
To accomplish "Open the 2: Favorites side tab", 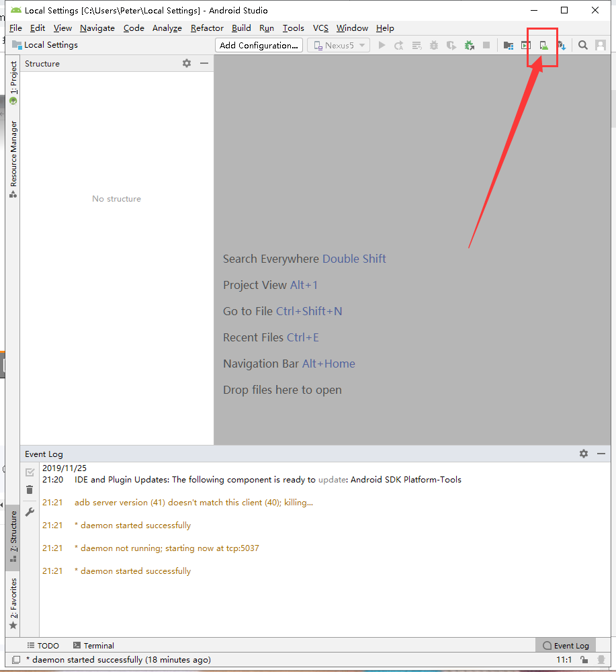I will point(13,604).
